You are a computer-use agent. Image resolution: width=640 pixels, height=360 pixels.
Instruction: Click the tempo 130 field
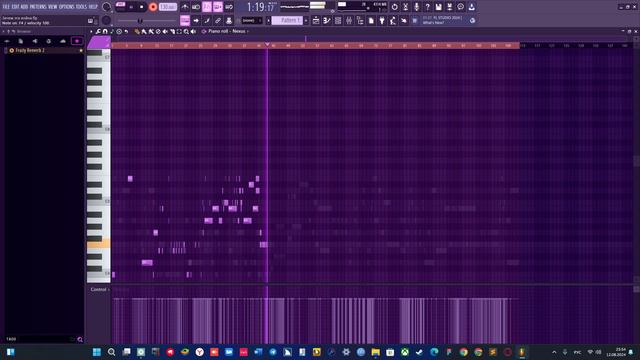168,7
